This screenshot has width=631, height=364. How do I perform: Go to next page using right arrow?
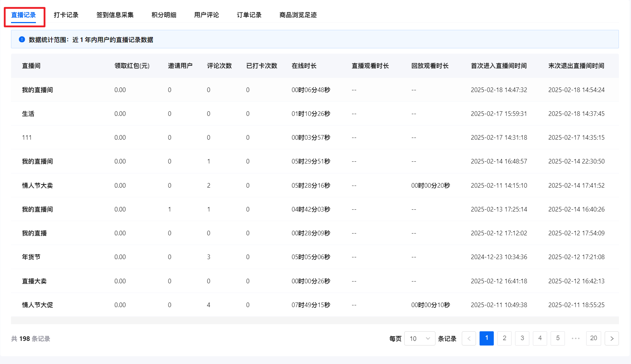pyautogui.click(x=611, y=338)
